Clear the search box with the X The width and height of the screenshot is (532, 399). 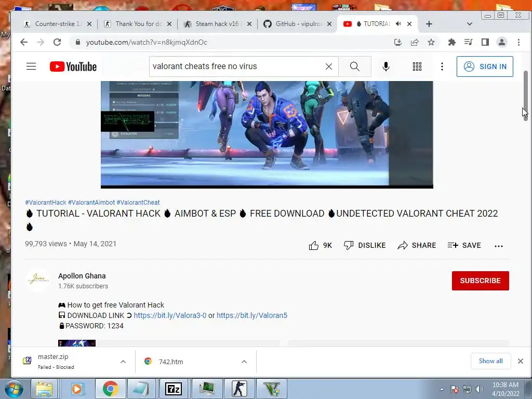[329, 66]
